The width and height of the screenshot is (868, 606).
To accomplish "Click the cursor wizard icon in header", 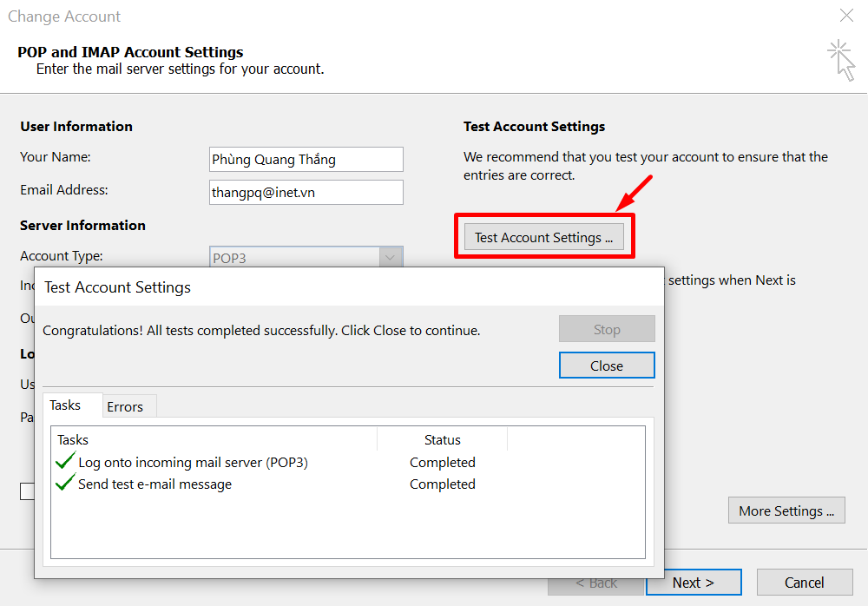I will tap(841, 60).
